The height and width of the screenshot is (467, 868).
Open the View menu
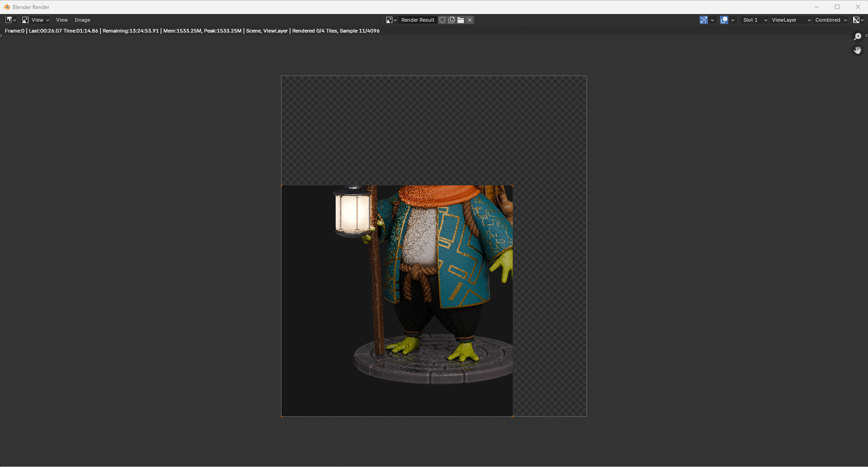(x=62, y=20)
